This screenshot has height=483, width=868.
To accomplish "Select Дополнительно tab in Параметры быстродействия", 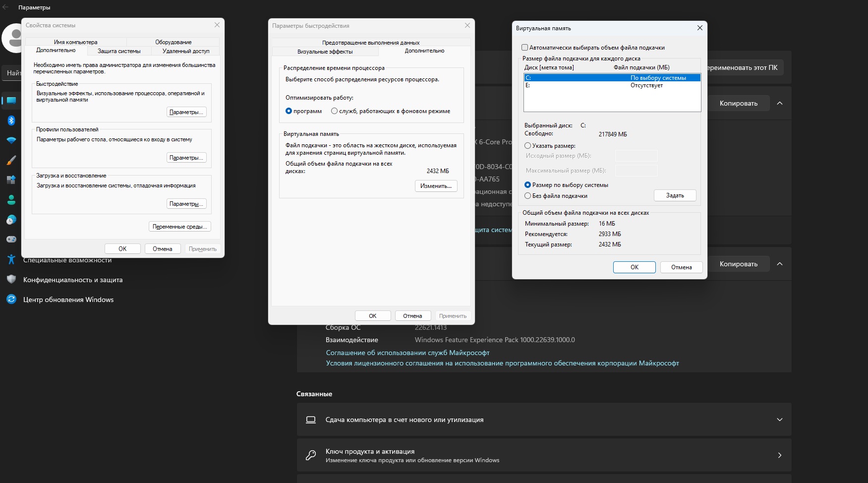I will coord(424,51).
